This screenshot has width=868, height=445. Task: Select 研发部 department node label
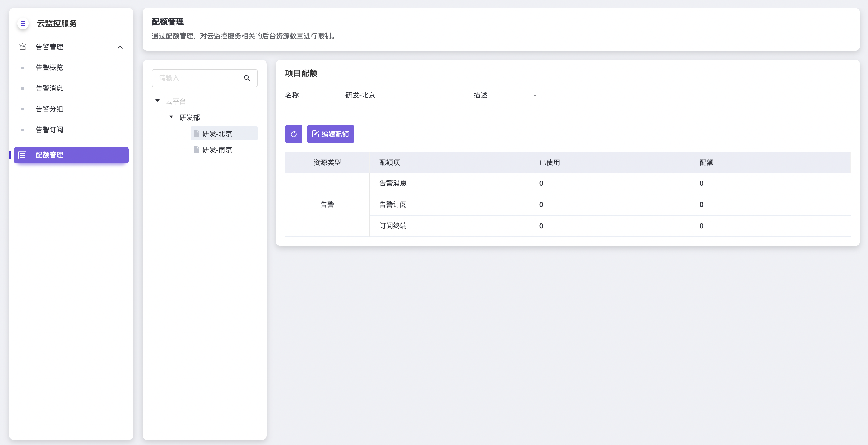190,118
